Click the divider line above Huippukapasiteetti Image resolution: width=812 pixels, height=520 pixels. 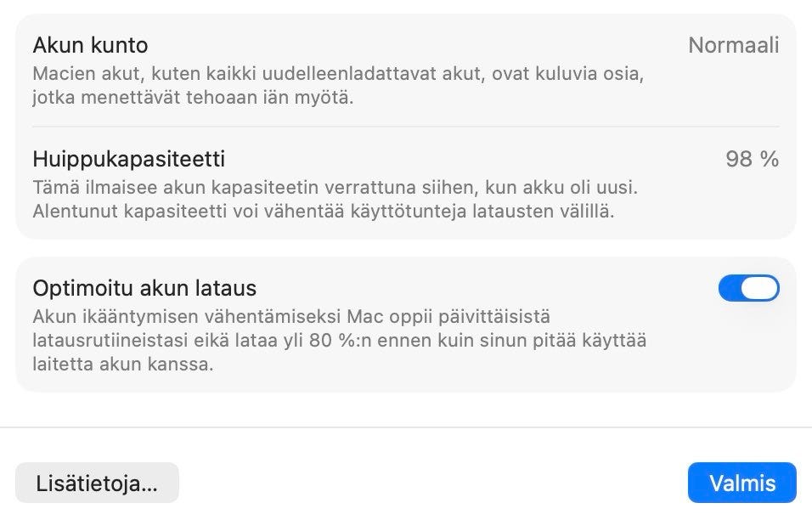pyautogui.click(x=406, y=127)
